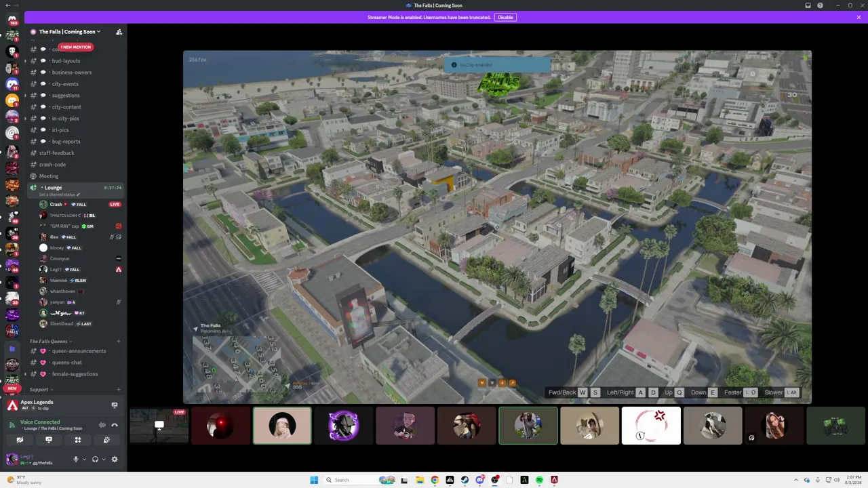Open the soundboard button in voice panel
The height and width of the screenshot is (488, 868).
tap(106, 440)
